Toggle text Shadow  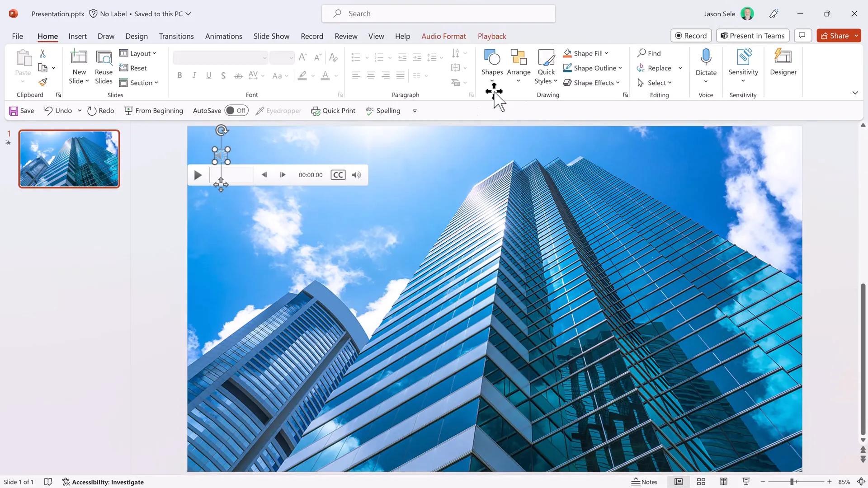point(223,75)
